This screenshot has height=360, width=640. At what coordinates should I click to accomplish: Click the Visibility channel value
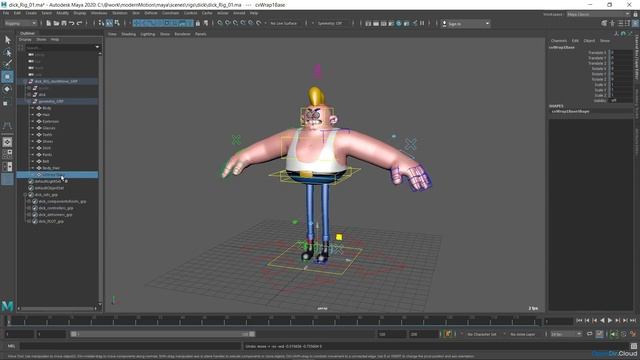[x=622, y=100]
